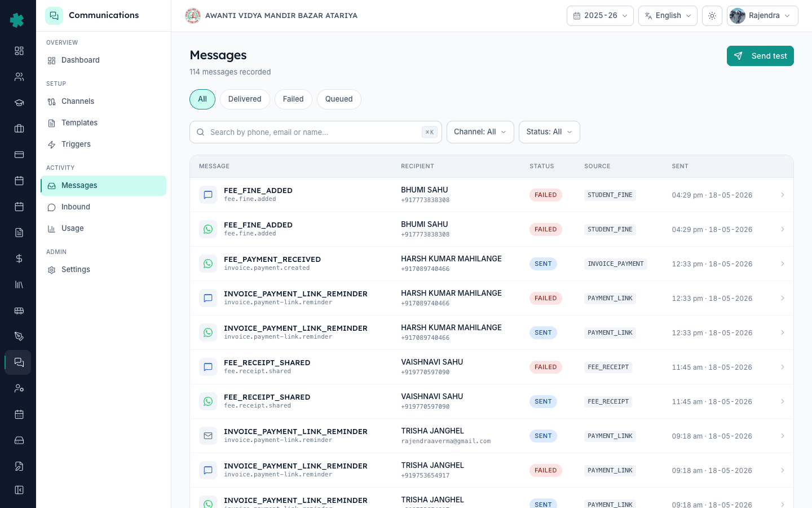Expand the 11:45 am FAILED FEE_RECEIPT row chevron

click(783, 367)
